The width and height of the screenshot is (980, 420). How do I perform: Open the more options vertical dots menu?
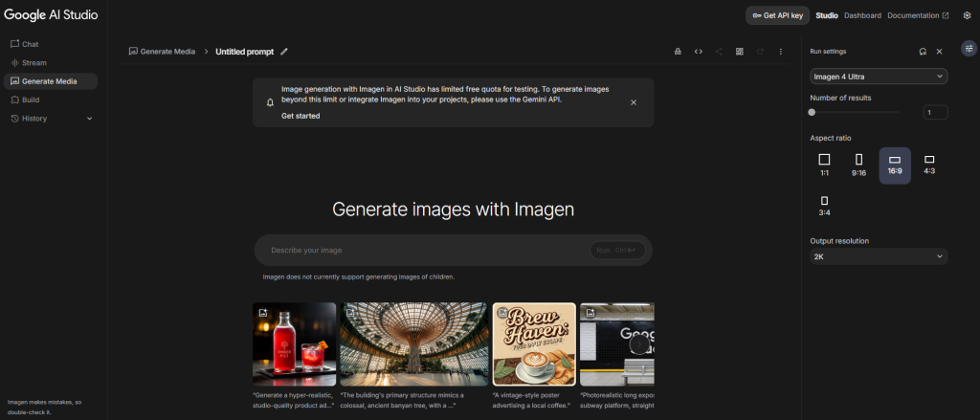pyautogui.click(x=781, y=52)
